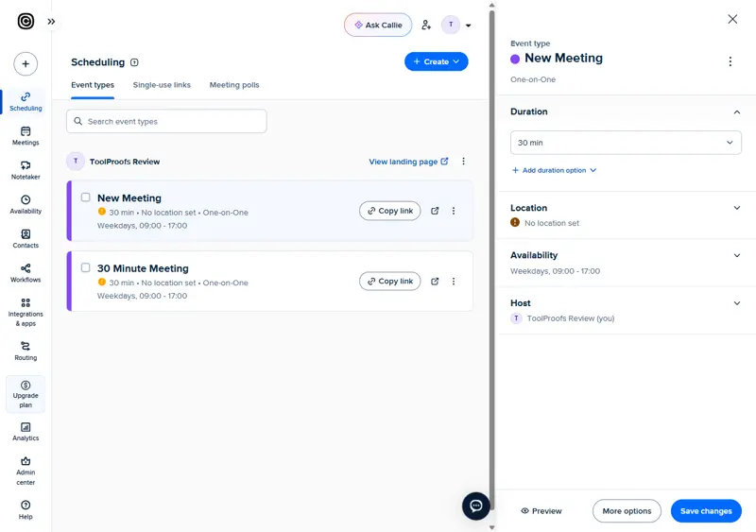Open New Meeting booking page external-link icon
The height and width of the screenshot is (532, 756).
click(435, 211)
